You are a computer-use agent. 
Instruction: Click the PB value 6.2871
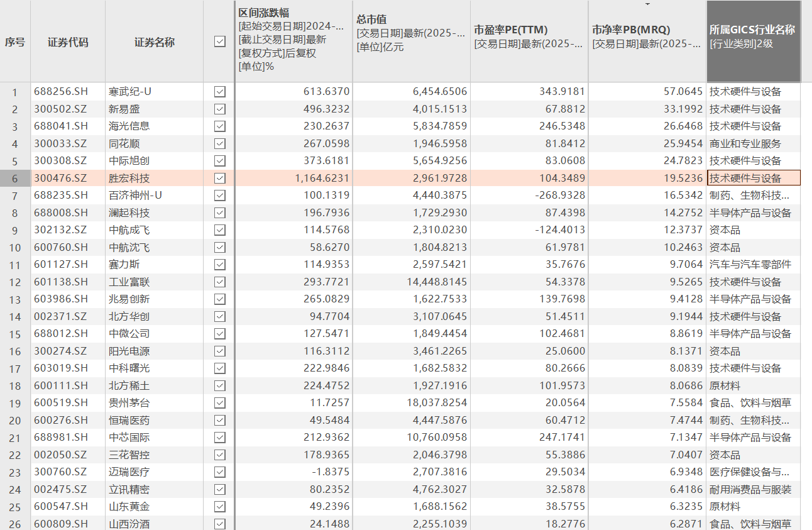(x=686, y=524)
